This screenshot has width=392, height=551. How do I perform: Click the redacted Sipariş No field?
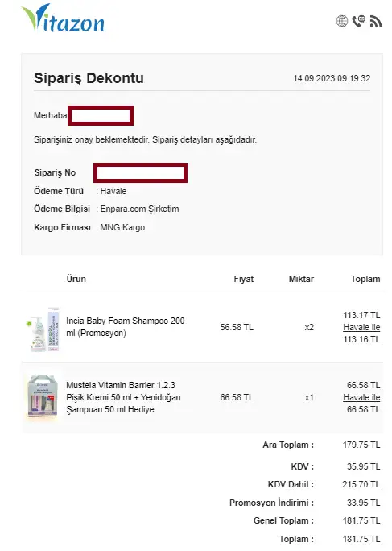pos(141,172)
